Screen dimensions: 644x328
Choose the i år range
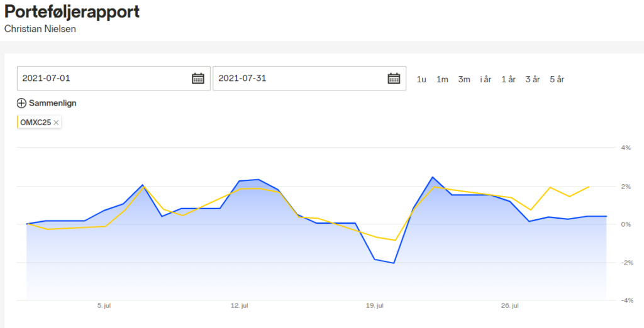click(486, 80)
